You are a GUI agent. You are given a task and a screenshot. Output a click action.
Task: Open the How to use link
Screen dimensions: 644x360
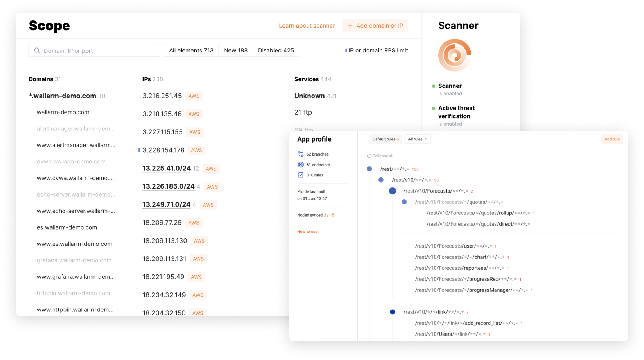tap(307, 232)
